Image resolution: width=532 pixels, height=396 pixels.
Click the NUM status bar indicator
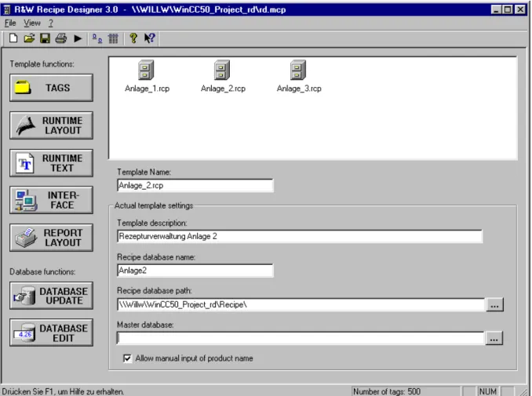[x=488, y=391]
